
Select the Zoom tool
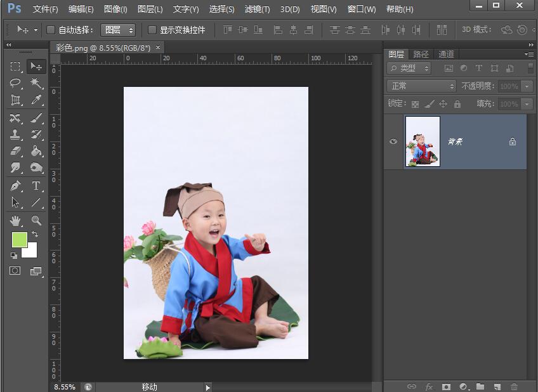(36, 221)
